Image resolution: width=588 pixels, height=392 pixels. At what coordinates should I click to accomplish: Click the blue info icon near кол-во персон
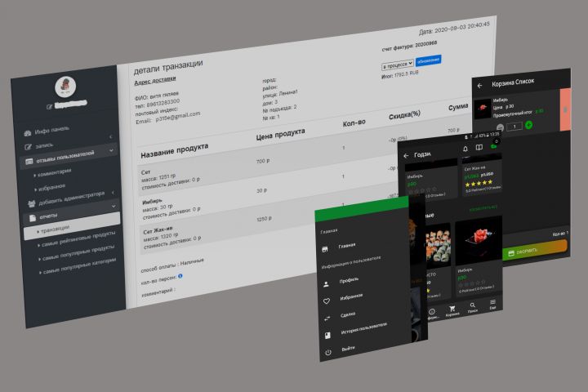tap(180, 276)
